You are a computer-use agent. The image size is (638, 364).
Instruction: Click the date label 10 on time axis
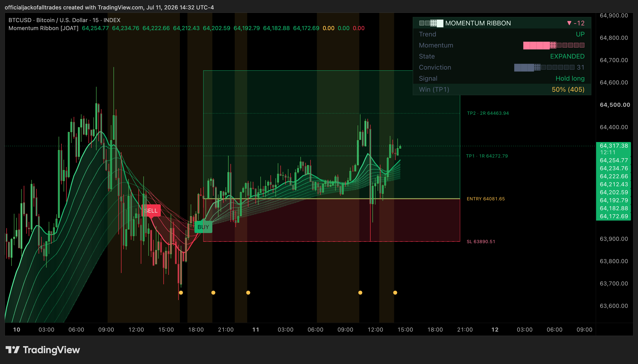point(16,329)
